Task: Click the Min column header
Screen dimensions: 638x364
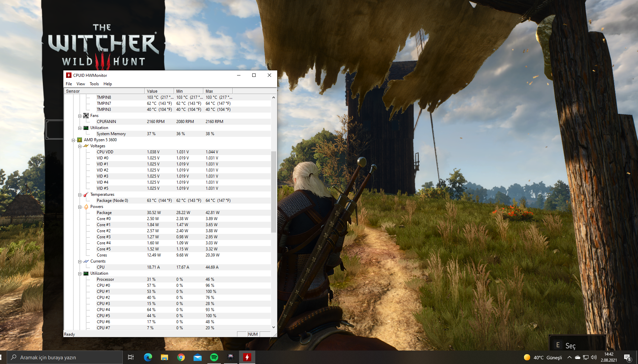Action: pos(188,91)
